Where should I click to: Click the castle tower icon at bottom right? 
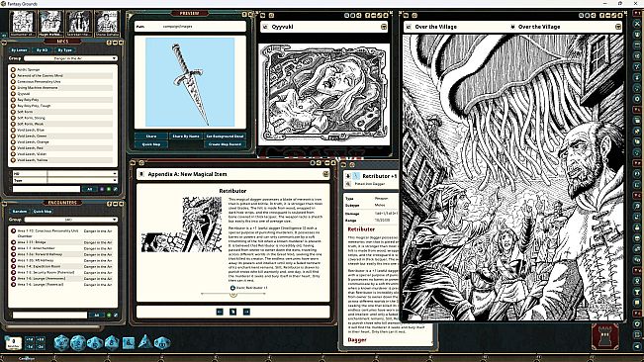[604, 337]
